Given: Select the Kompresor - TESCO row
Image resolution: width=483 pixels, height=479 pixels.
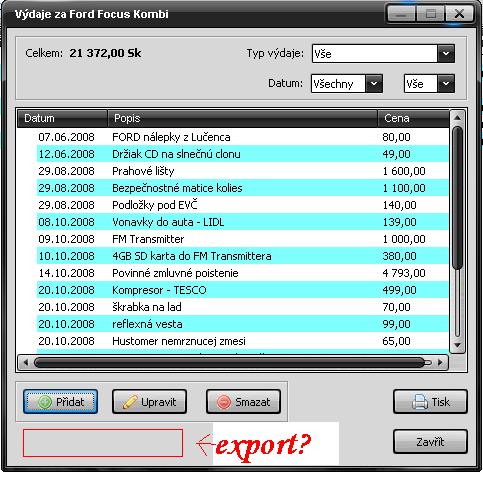Looking at the screenshot, I should (242, 290).
